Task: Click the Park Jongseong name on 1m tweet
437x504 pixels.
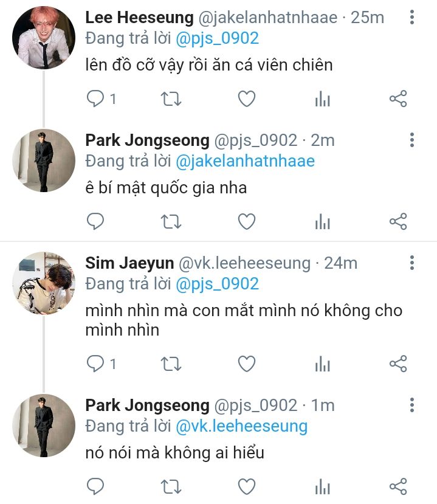Action: point(147,406)
